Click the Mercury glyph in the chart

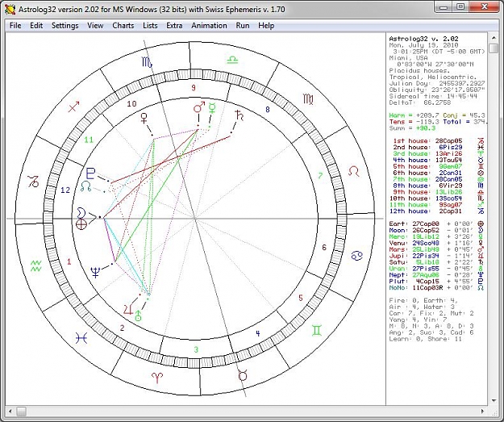[212, 108]
